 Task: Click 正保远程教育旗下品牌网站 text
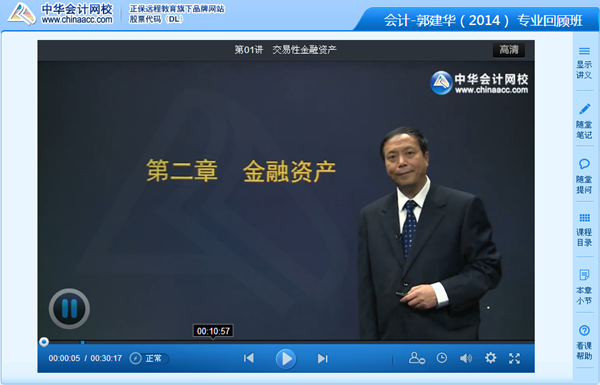[177, 8]
